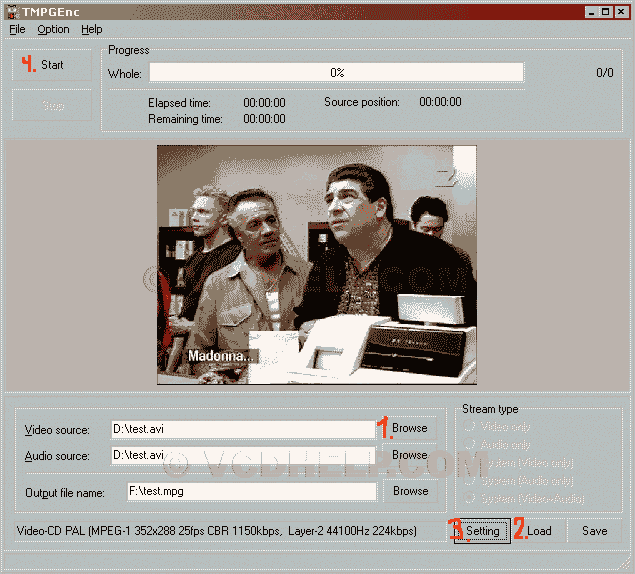This screenshot has height=574, width=635.
Task: Open the File menu
Action: (17, 29)
